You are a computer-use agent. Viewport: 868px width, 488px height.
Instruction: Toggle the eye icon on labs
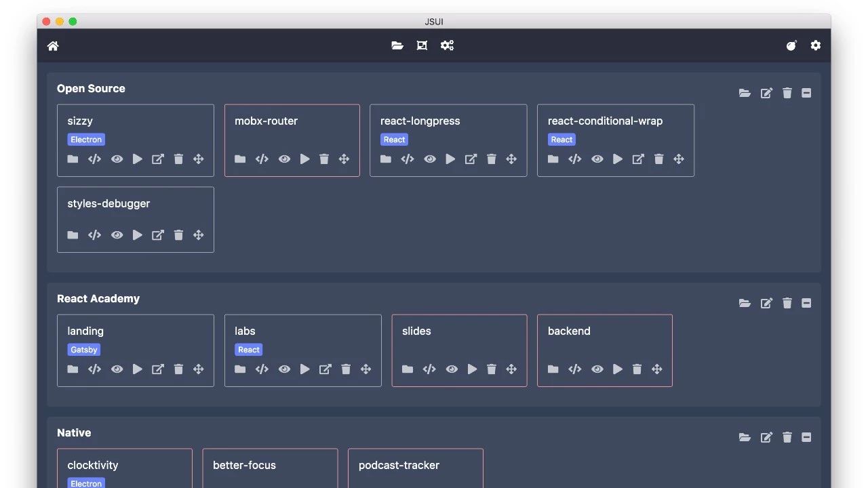click(x=284, y=369)
